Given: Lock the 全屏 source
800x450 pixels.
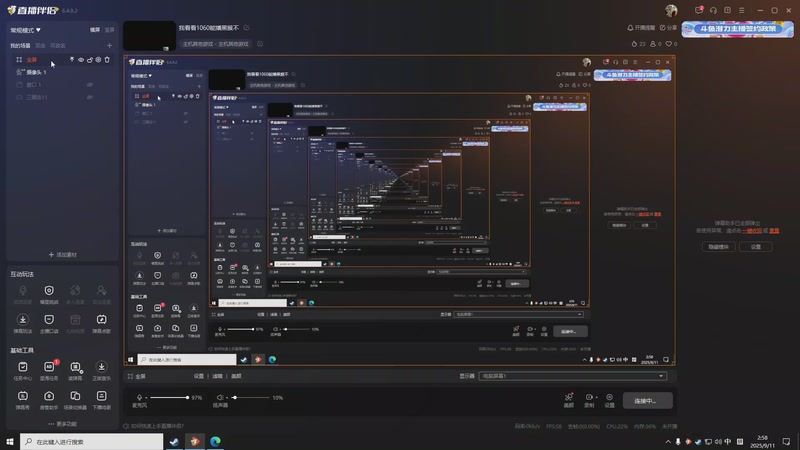Looking at the screenshot, I should 90,60.
